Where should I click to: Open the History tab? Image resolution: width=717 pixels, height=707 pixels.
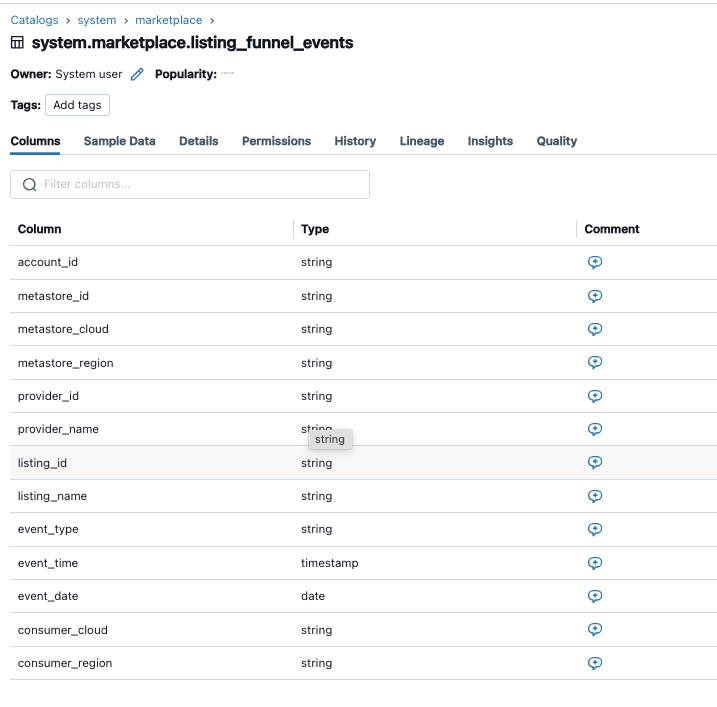(355, 141)
